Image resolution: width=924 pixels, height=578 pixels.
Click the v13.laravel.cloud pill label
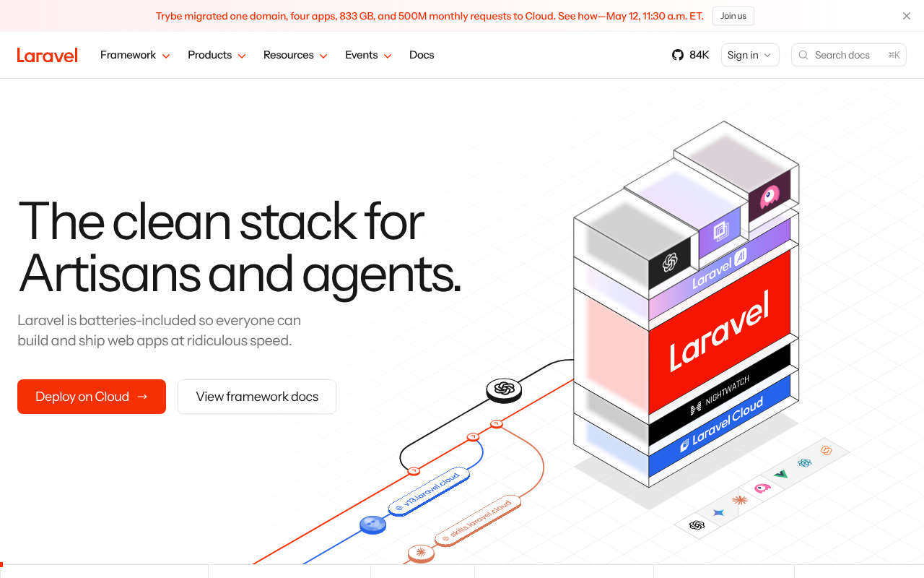point(429,491)
